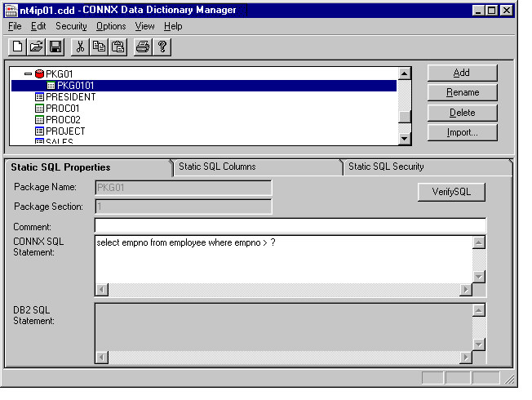Click the tree list scroll down arrow
The height and width of the screenshot is (400, 532).
click(x=405, y=139)
